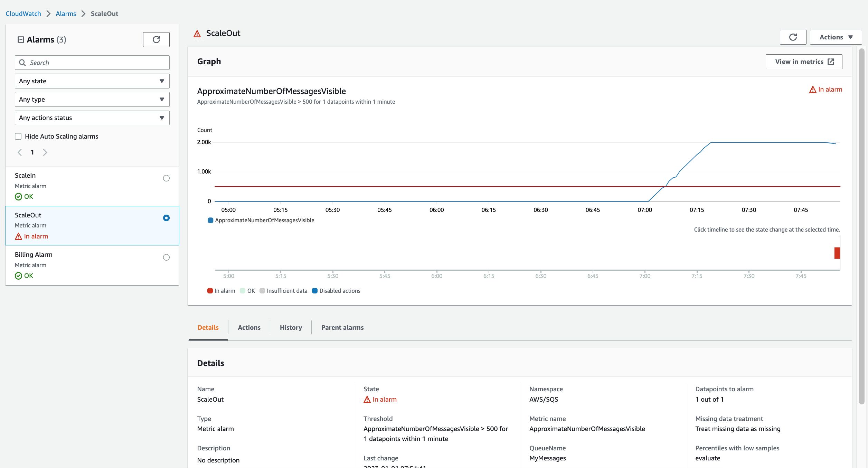Click the search magnifier icon
Screen dimensions: 868x468
22,63
